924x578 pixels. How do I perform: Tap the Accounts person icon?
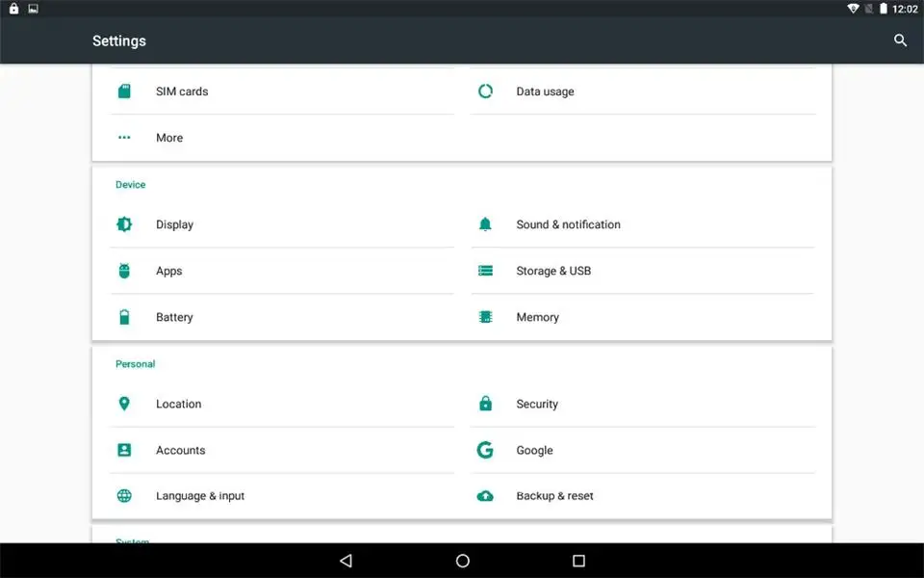click(x=124, y=450)
